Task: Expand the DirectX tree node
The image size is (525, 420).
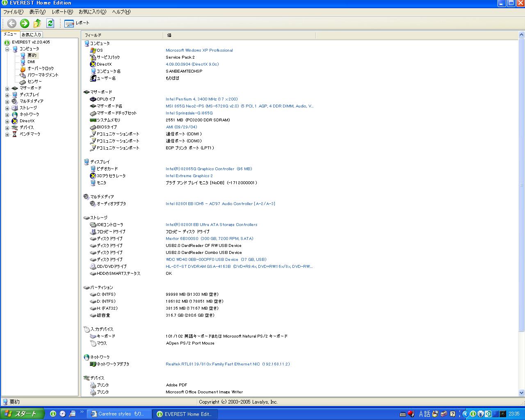Action: (7, 121)
